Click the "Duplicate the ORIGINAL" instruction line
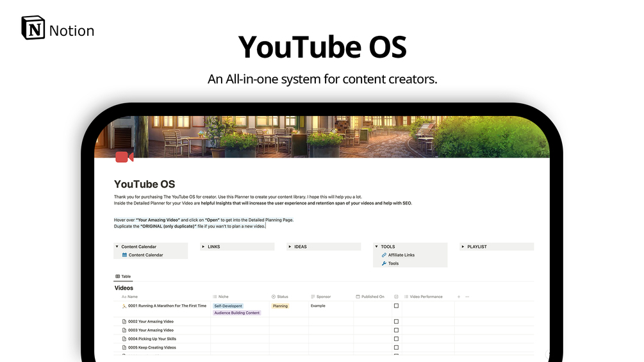 click(190, 226)
